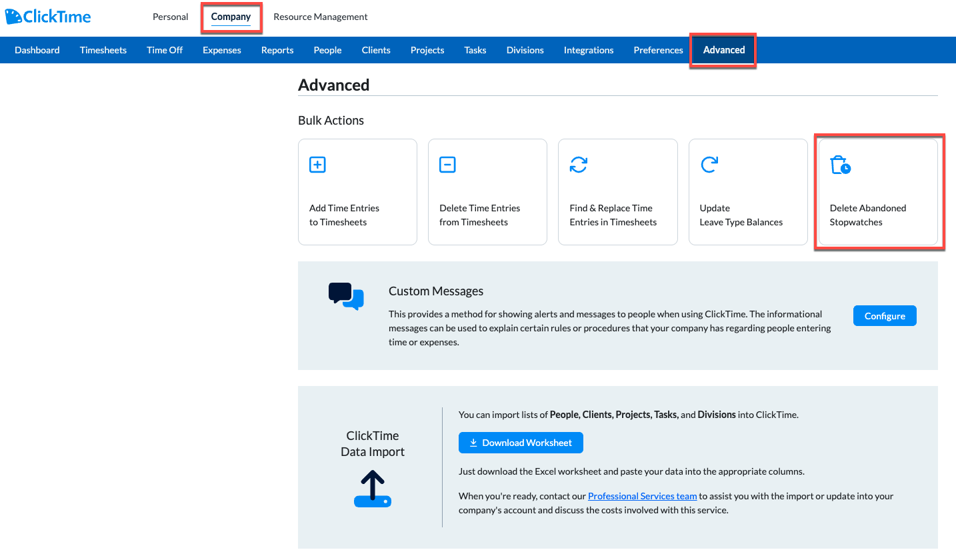Click the refresh icon for Update Leave Type Balances
This screenshot has width=956, height=560.
tap(709, 165)
